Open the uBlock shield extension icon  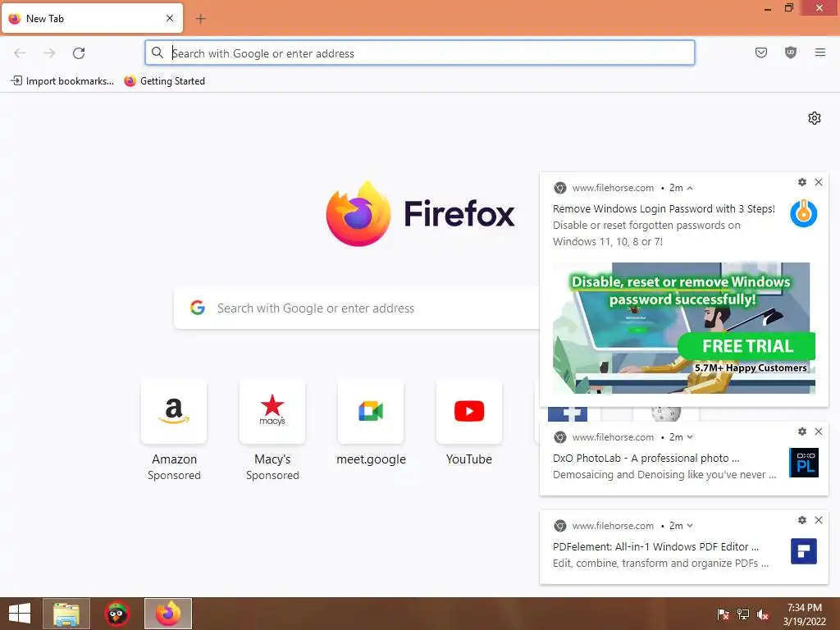click(791, 52)
